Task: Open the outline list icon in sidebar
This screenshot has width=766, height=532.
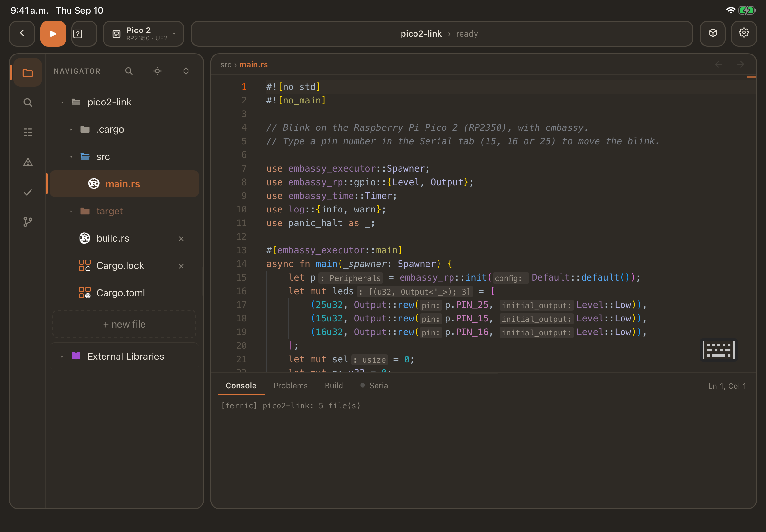Action: point(28,132)
